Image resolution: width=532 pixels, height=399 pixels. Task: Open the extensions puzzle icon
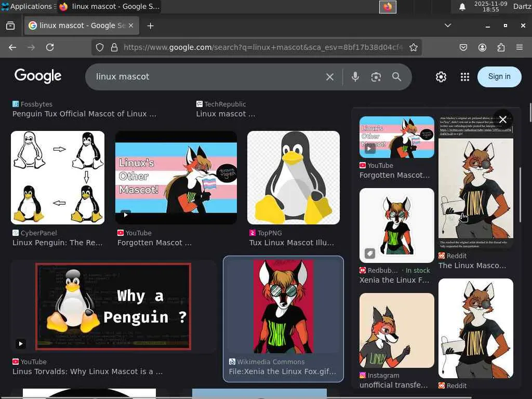click(x=501, y=47)
